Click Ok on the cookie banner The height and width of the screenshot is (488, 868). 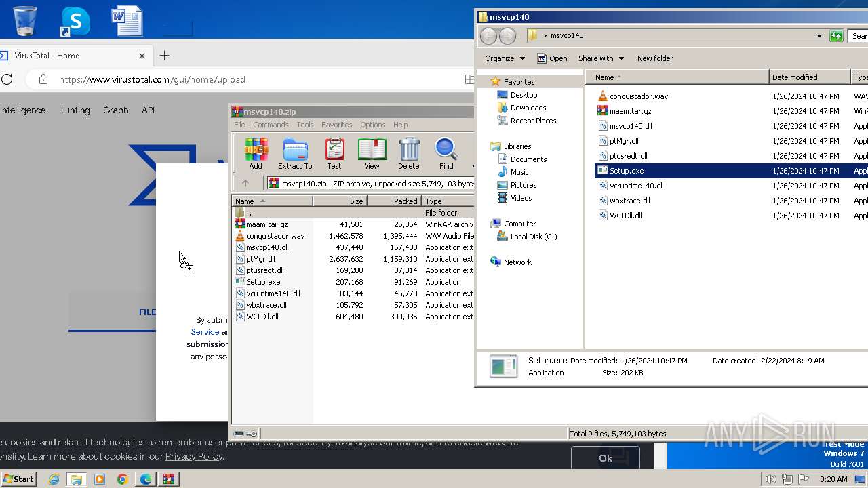click(x=606, y=458)
